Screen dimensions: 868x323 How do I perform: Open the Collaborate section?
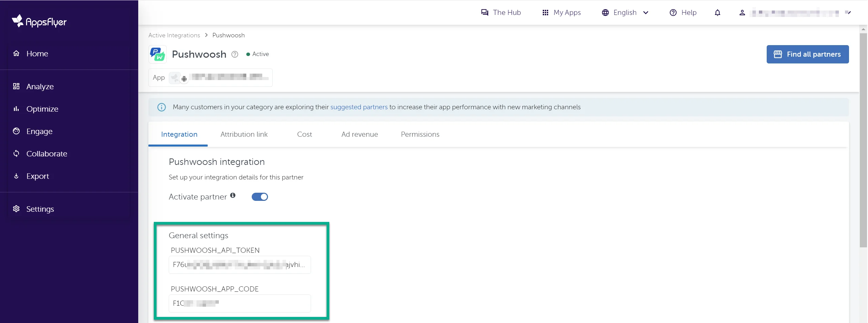47,153
